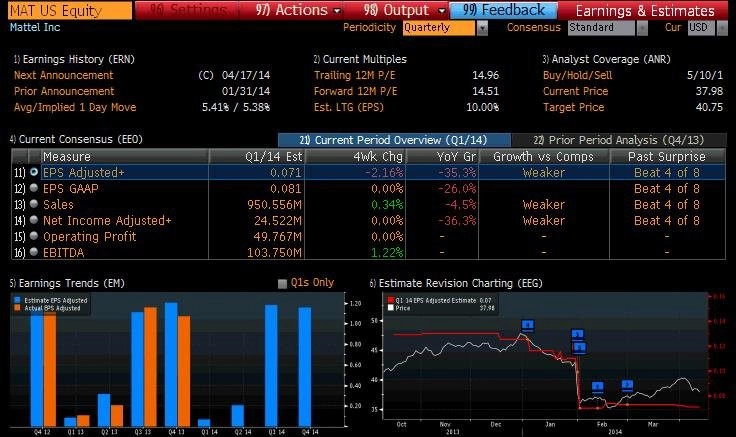736x437 pixels.
Task: Click the upper January event marker
Action: pos(578,335)
